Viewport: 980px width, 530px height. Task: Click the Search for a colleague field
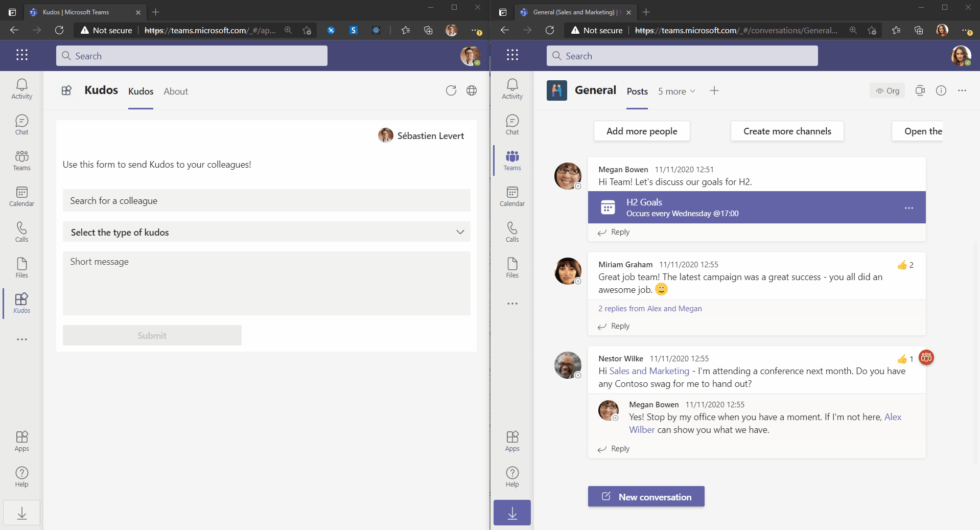click(266, 200)
